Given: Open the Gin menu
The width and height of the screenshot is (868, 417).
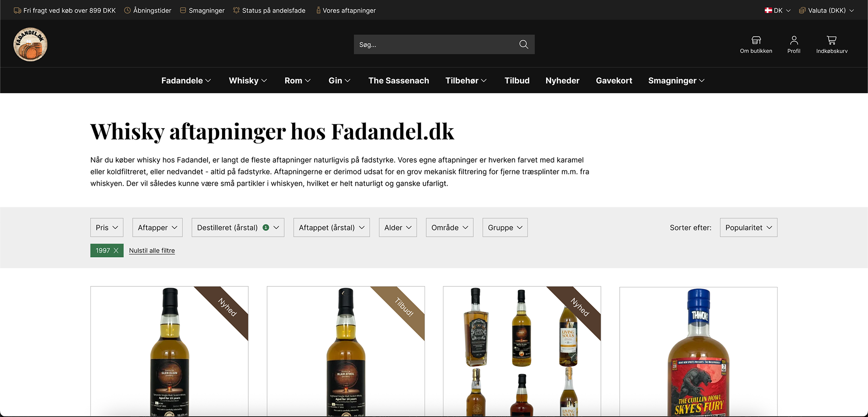Looking at the screenshot, I should 340,80.
